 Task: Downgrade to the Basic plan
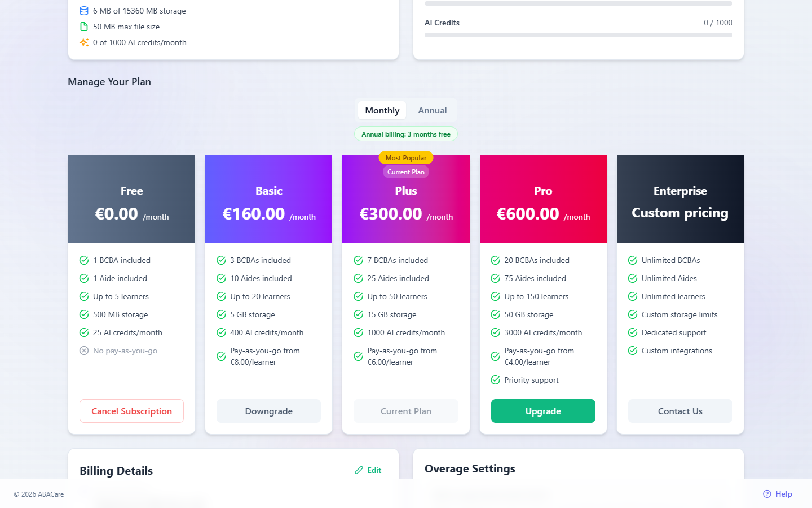point(268,411)
